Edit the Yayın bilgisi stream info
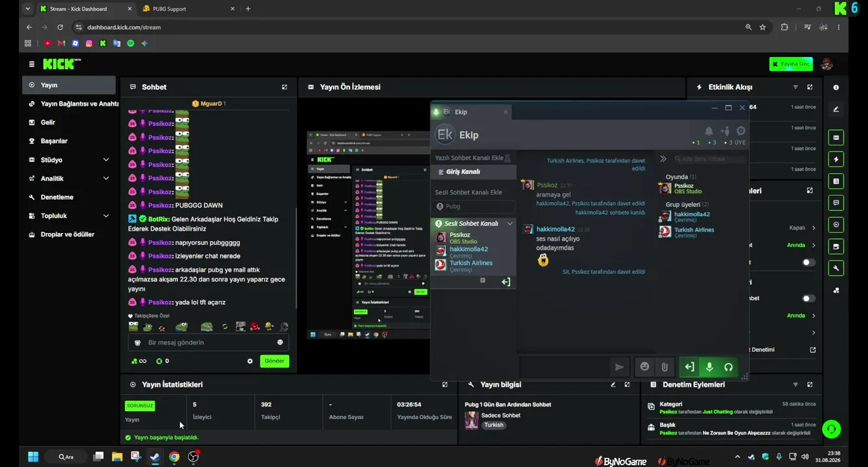The width and height of the screenshot is (868, 467). click(x=613, y=385)
